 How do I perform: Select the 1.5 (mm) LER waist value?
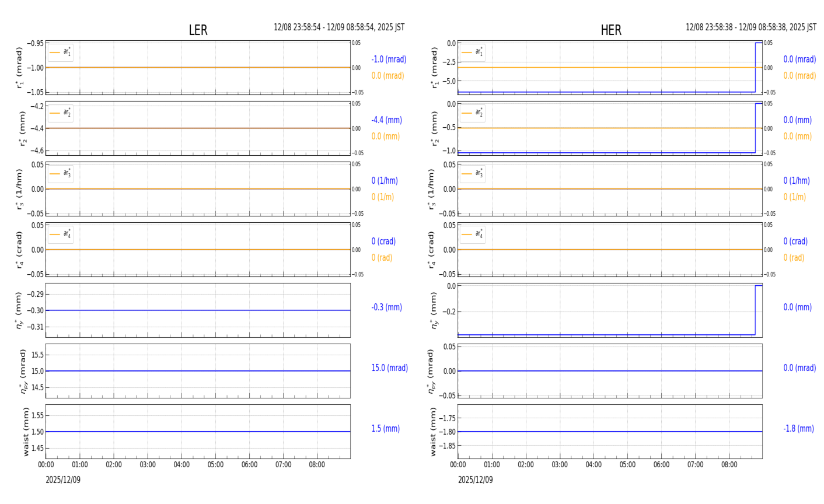385,429
